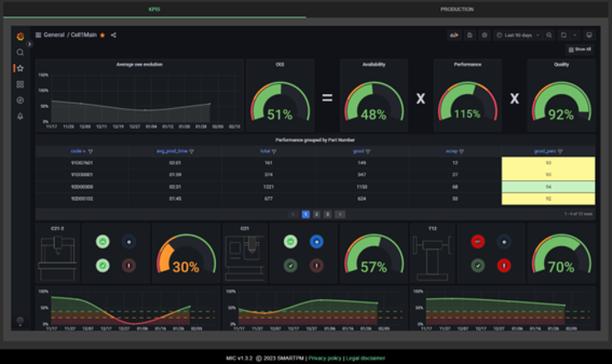Expand the sidebar with the chevron
The height and width of the screenshot is (364, 612).
point(30,44)
